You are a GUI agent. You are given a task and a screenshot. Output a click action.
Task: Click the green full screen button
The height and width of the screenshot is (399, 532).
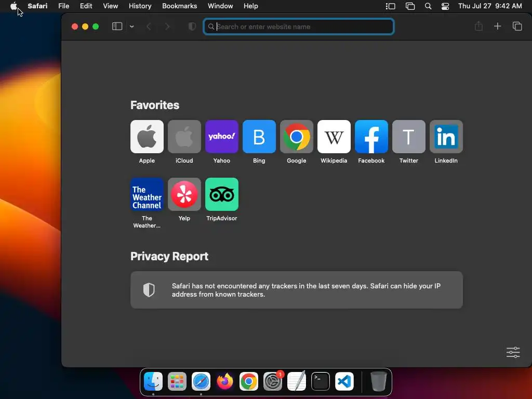[x=96, y=26]
